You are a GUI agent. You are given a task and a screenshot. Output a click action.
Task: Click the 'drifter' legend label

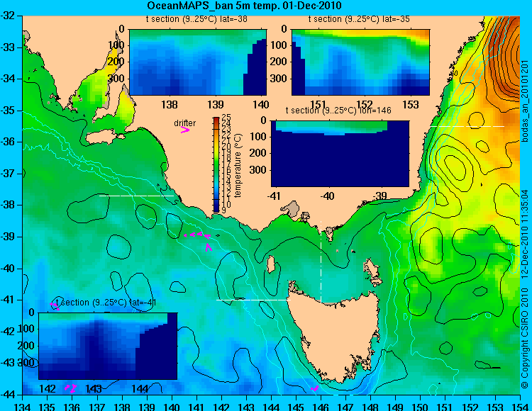click(x=185, y=123)
